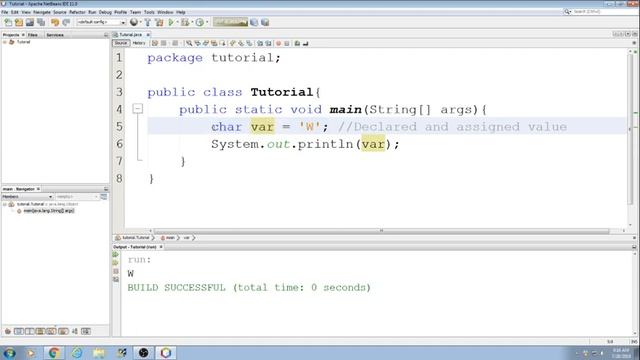
Task: Open Internet Explorer from taskbar
Action: [x=76, y=353]
